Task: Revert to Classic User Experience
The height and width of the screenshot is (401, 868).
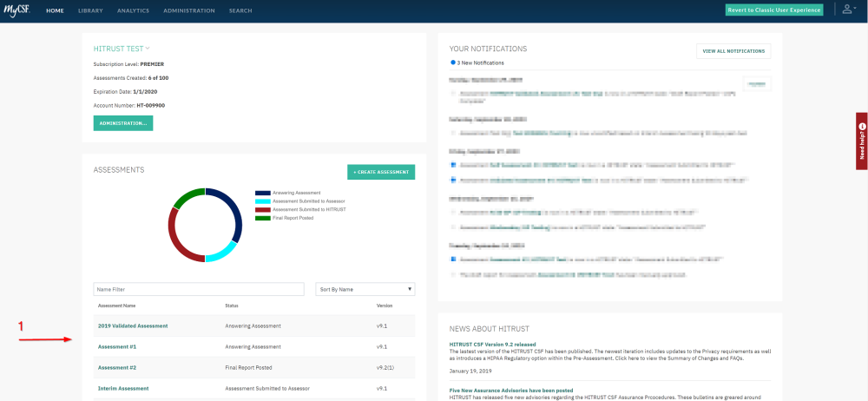Action: click(774, 10)
